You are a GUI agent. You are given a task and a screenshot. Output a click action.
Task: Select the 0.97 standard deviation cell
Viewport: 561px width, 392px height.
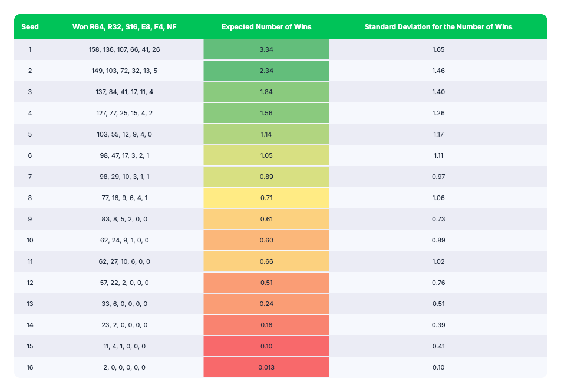click(438, 177)
